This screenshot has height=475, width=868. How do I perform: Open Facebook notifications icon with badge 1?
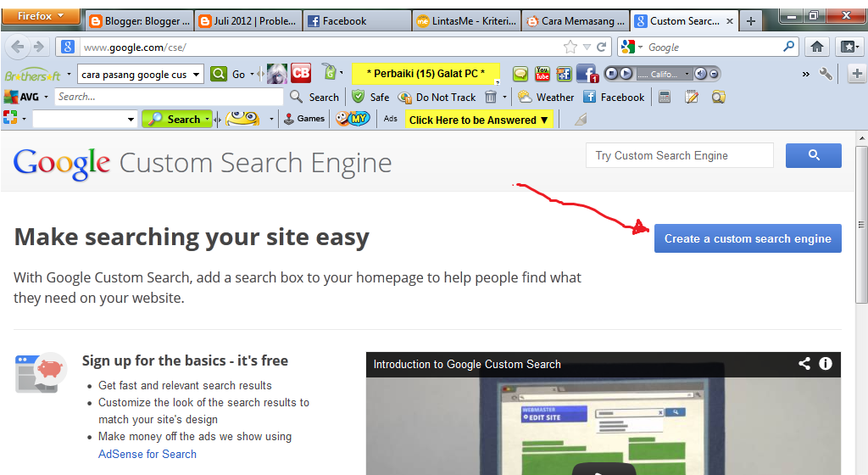[x=587, y=74]
